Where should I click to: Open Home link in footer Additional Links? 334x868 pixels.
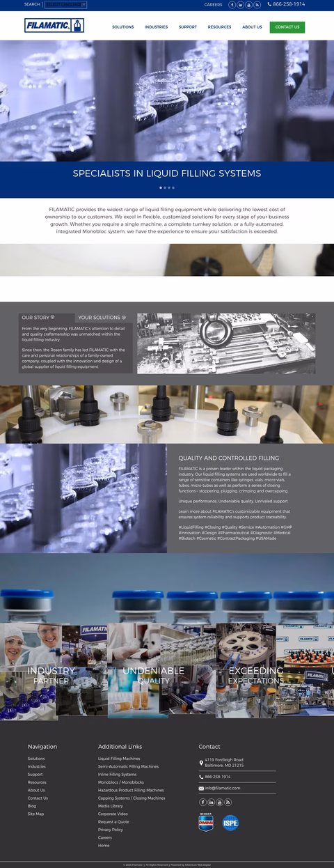(104, 846)
